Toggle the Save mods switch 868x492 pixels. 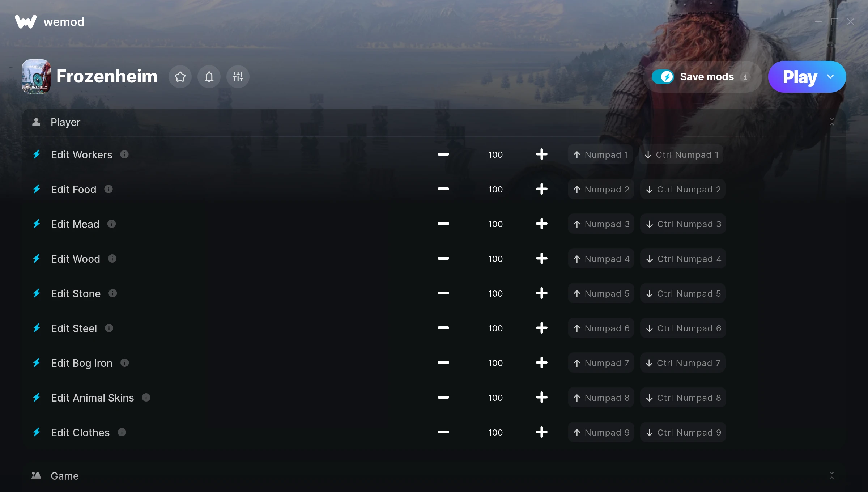pyautogui.click(x=663, y=77)
